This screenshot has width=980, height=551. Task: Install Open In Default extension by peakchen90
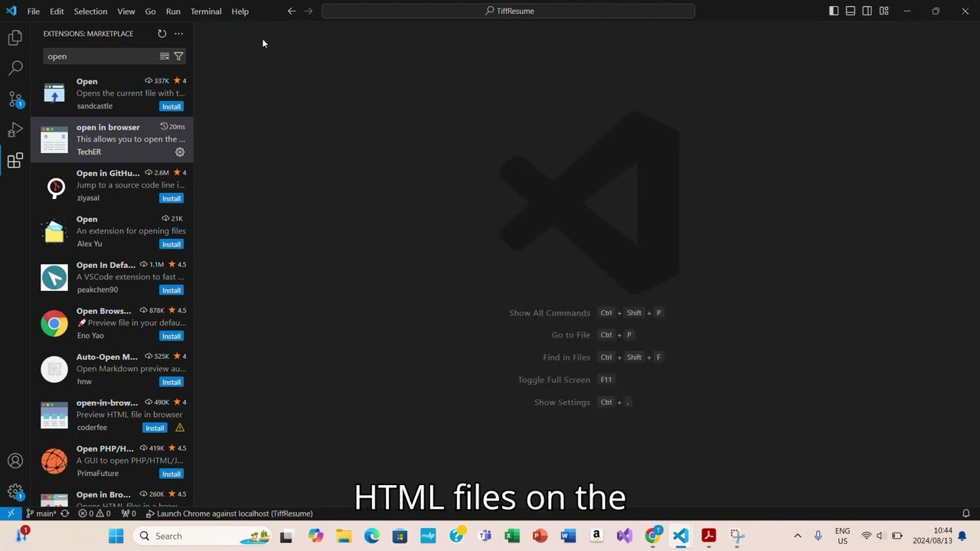point(171,290)
